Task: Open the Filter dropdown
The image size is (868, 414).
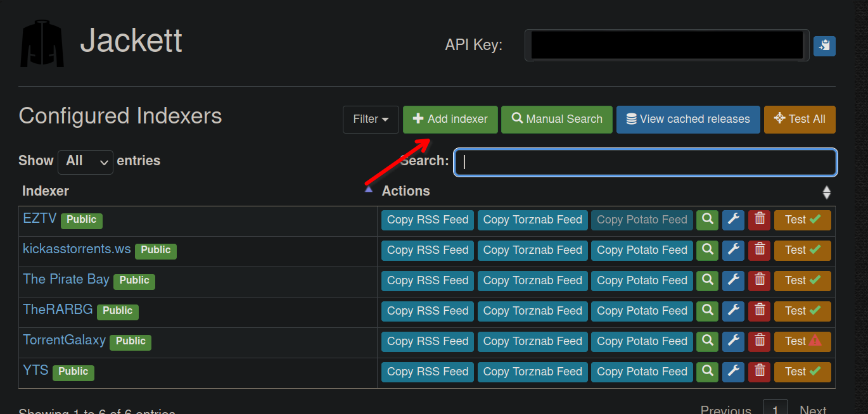Action: [x=371, y=119]
